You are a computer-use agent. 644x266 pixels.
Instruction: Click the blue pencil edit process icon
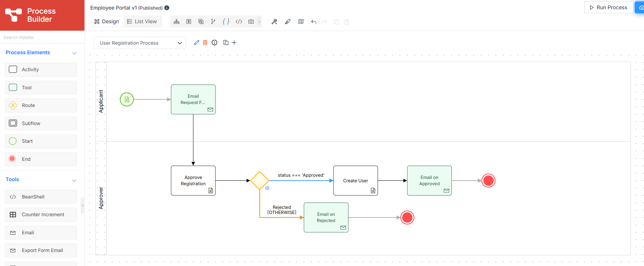click(197, 43)
